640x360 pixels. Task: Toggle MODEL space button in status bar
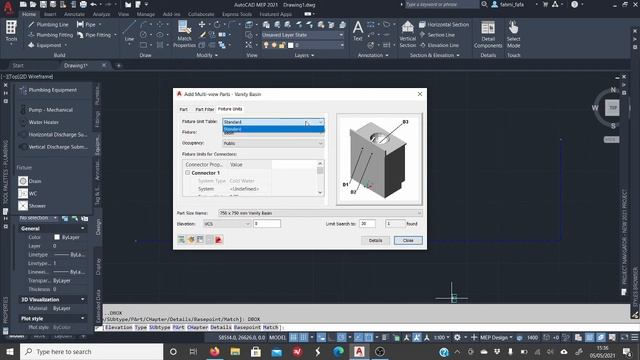(x=278, y=338)
